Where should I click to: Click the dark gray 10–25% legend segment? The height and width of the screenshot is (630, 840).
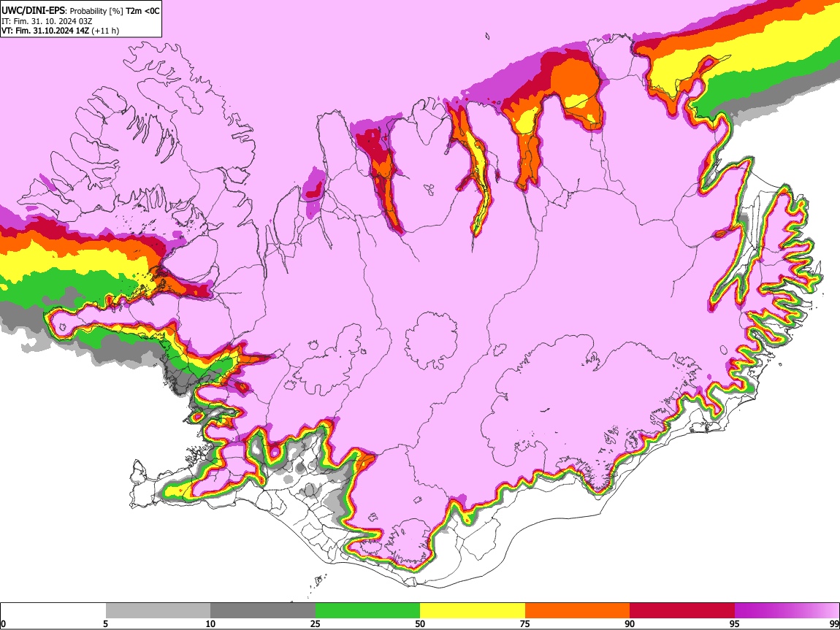coord(263,610)
